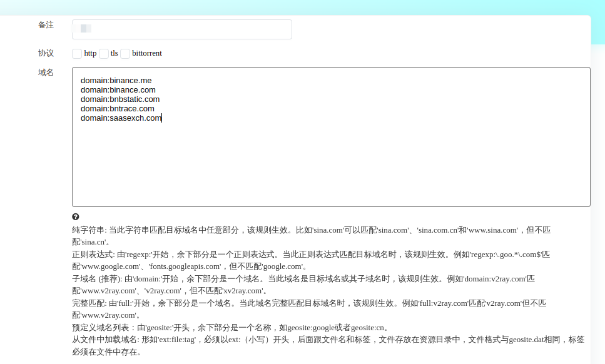The image size is (605, 364).
Task: Check the bittorrent protocol checkbox
Action: [125, 54]
